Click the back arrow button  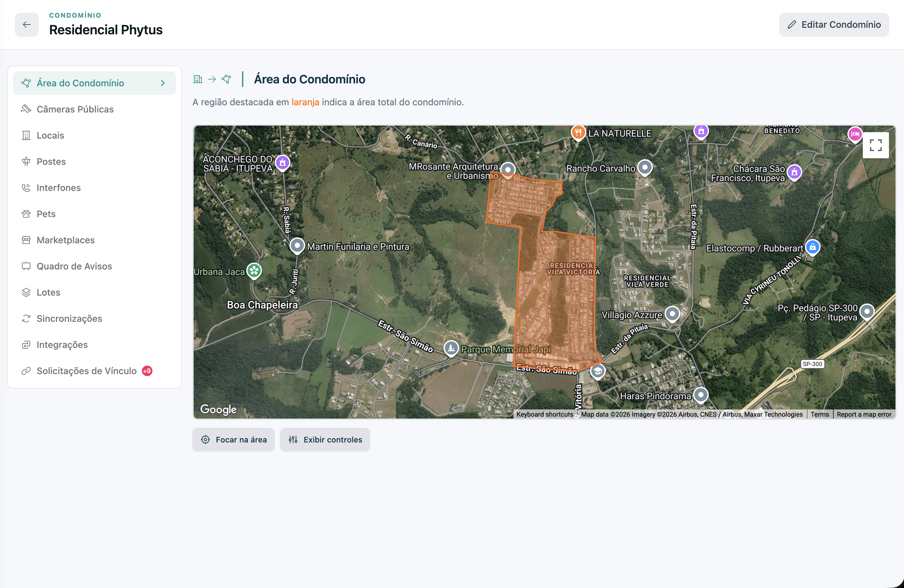tap(26, 25)
